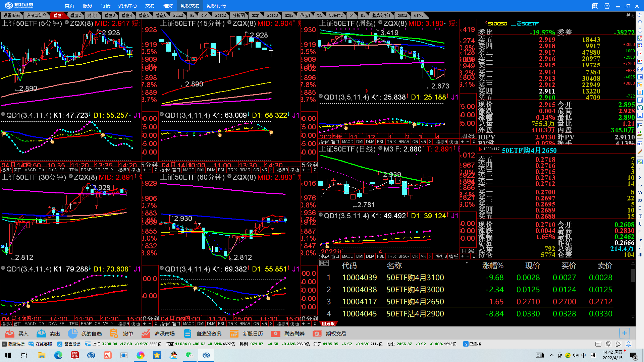Open dropdown beside QD1 in 周线 chart
644x362 pixels.
(x=321, y=97)
